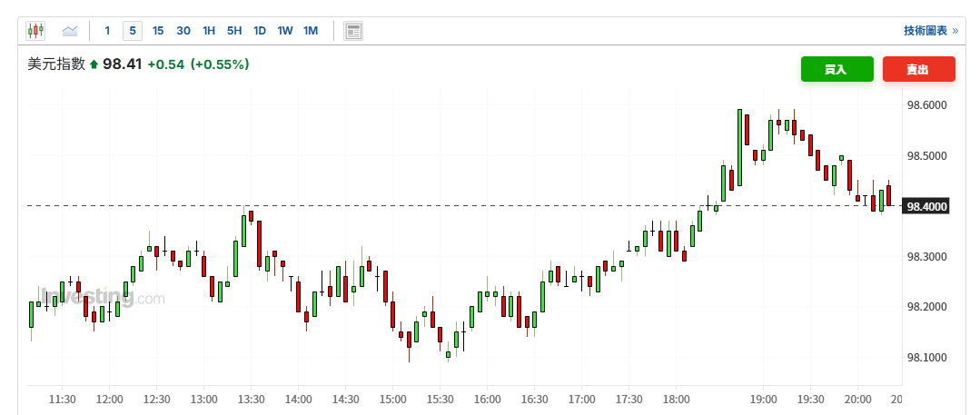Select the 5H timeframe
This screenshot has height=415, width=980.
[234, 31]
